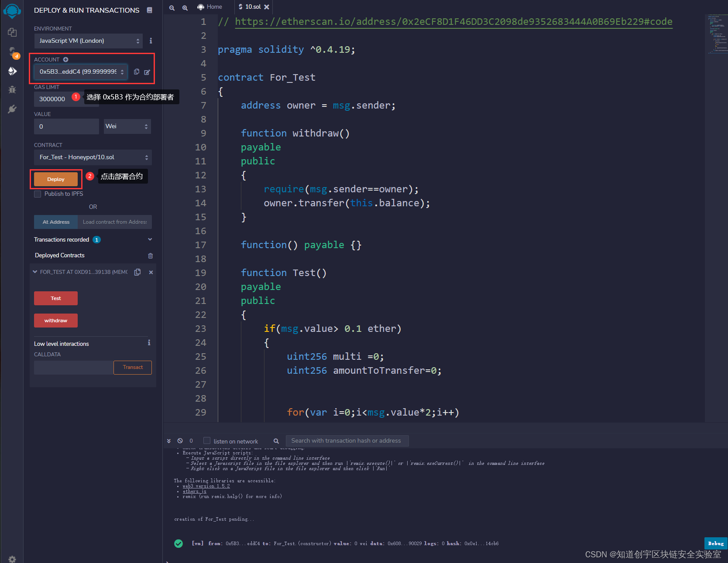Click the Remix logo home icon
This screenshot has width=728, height=563.
tap(12, 11)
